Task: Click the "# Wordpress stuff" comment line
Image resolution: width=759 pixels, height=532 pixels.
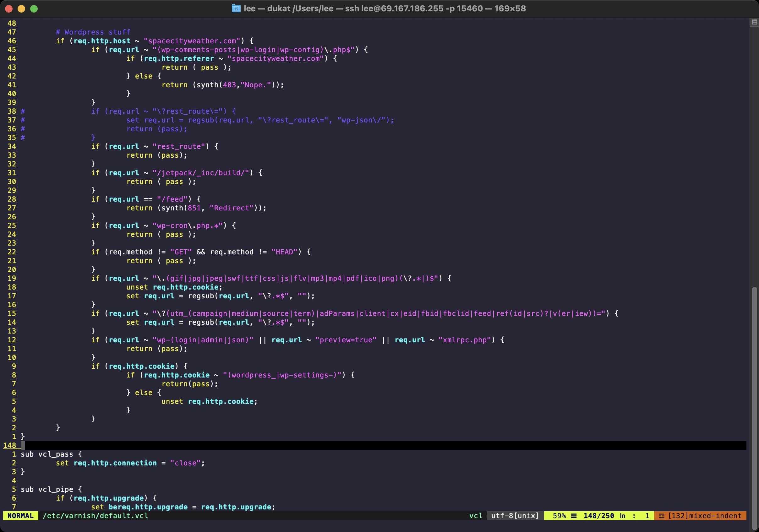Action: (93, 32)
